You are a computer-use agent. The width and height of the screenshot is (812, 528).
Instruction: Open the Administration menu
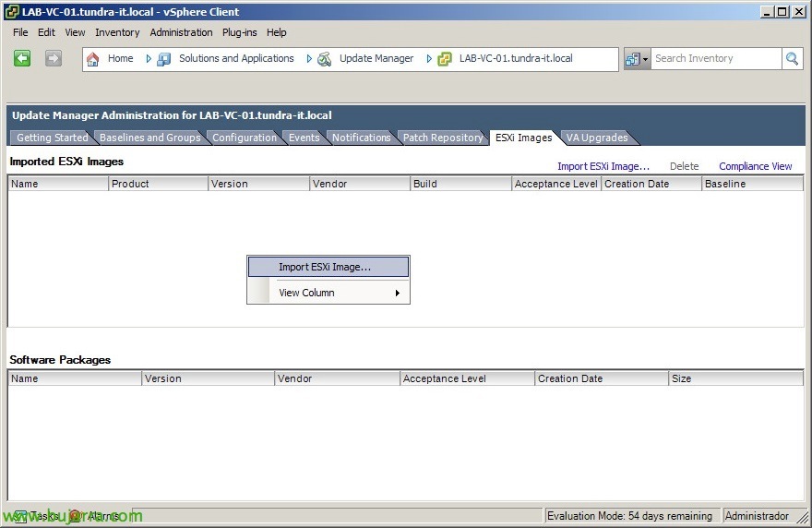coord(181,32)
